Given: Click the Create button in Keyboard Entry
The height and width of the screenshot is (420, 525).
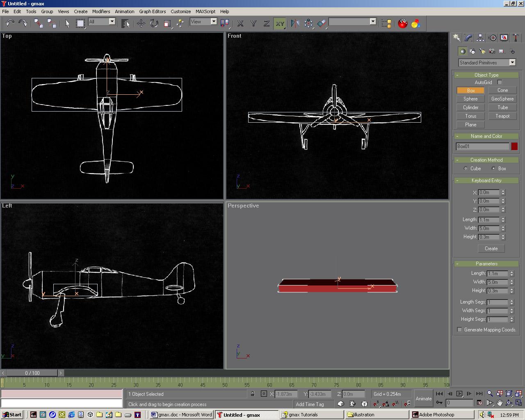Looking at the screenshot, I should pos(491,249).
